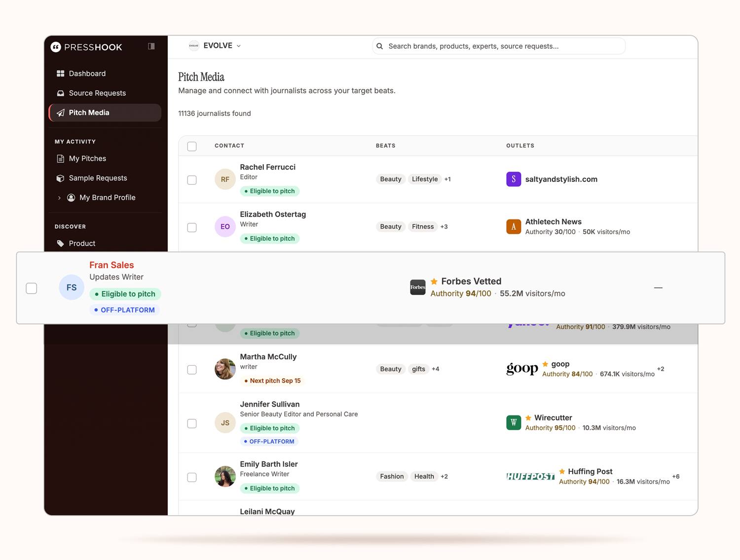Click Martha McCully's profile photo

click(225, 369)
